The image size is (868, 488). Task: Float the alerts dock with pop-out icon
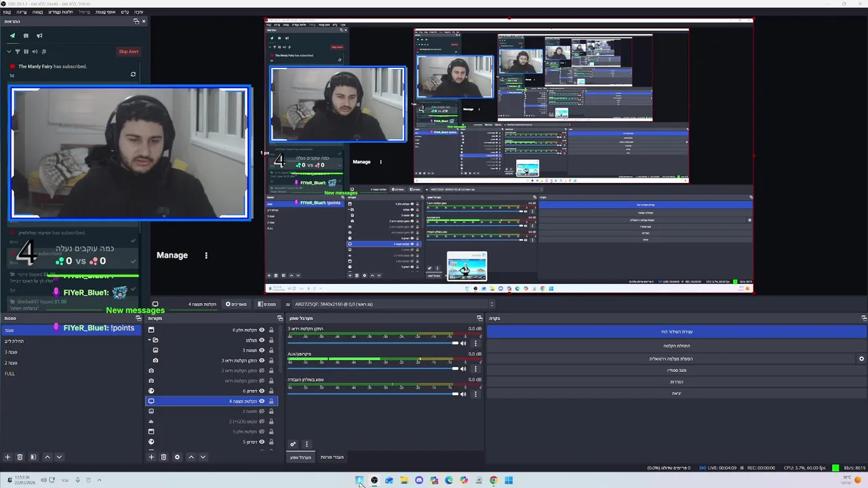click(136, 22)
